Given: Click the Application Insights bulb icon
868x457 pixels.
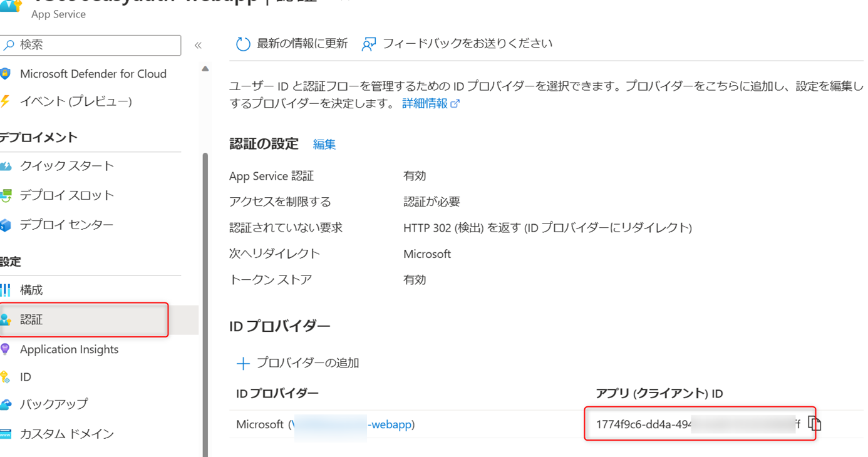Looking at the screenshot, I should [x=6, y=349].
